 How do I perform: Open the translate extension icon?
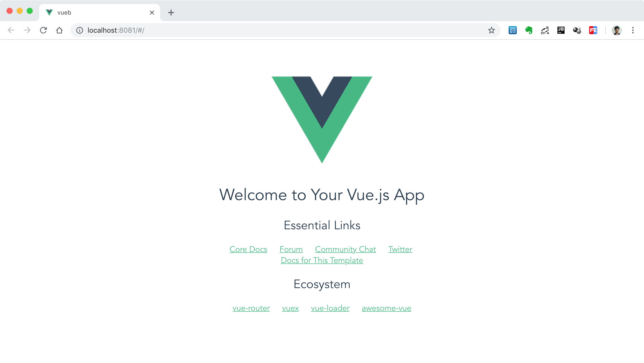click(x=545, y=30)
